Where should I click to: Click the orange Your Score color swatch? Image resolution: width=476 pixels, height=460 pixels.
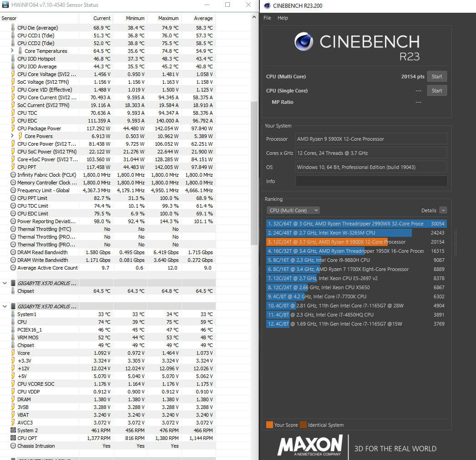pos(269,425)
